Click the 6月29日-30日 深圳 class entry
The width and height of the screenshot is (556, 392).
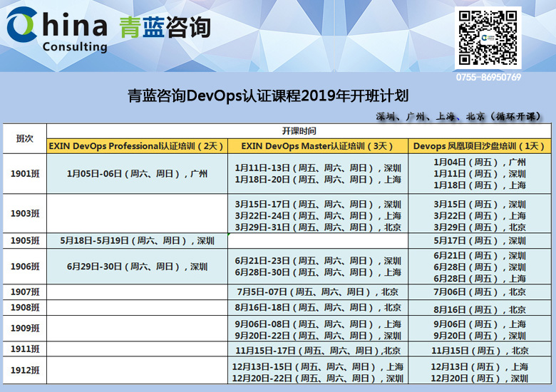(137, 267)
